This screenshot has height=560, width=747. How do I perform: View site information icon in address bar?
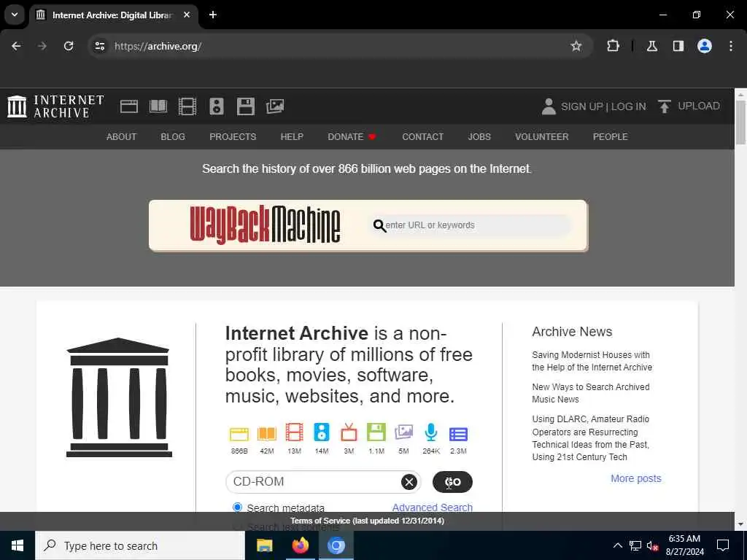click(x=99, y=46)
